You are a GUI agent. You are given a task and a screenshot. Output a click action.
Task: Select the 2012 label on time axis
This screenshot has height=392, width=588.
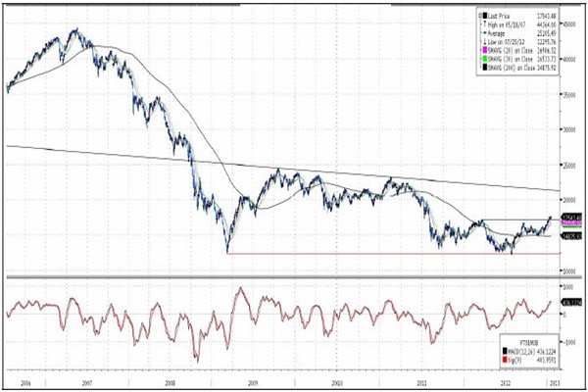coord(505,384)
